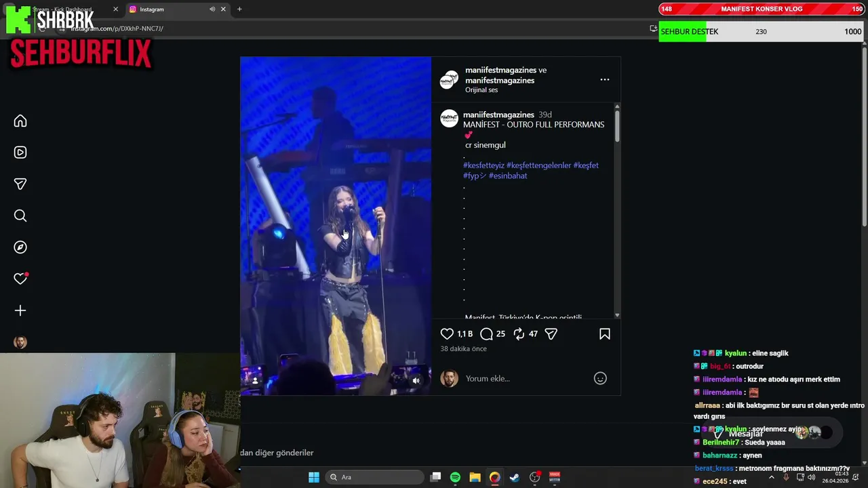This screenshot has width=868, height=488.
Task: Open the post's three-dot more options
Action: click(604, 79)
